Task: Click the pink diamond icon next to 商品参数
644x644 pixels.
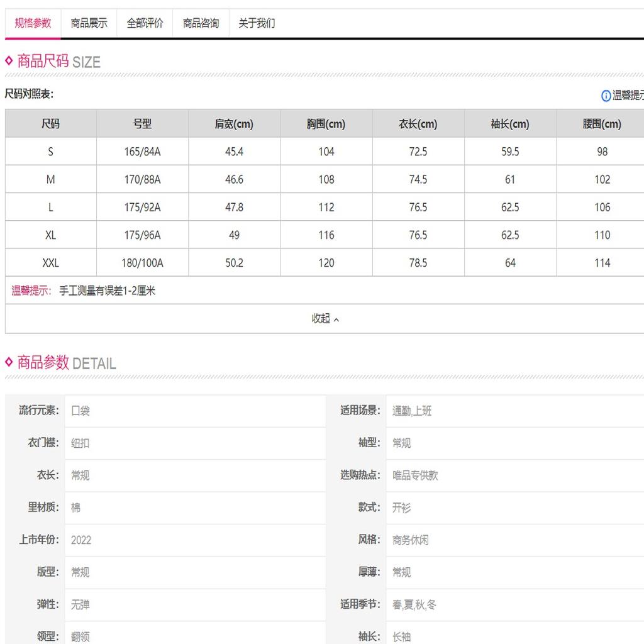Action: pos(9,362)
